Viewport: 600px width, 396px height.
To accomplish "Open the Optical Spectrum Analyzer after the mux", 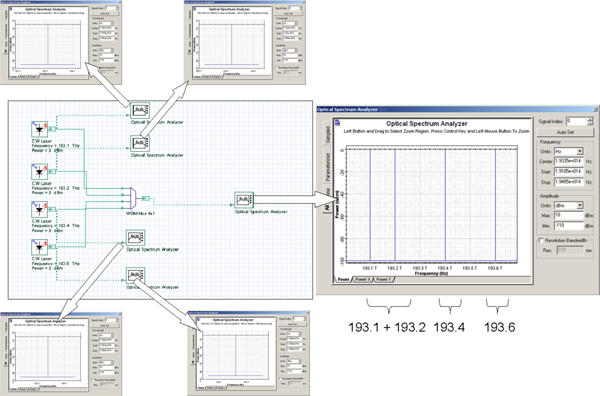I will (244, 200).
